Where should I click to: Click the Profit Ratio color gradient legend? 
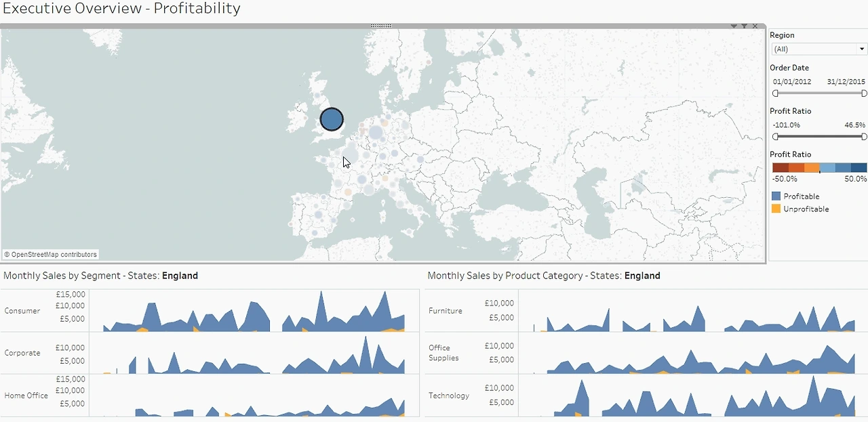(819, 168)
